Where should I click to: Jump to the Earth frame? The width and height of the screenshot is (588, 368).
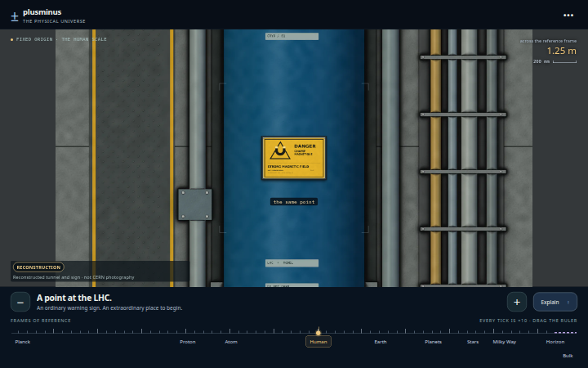point(381,342)
